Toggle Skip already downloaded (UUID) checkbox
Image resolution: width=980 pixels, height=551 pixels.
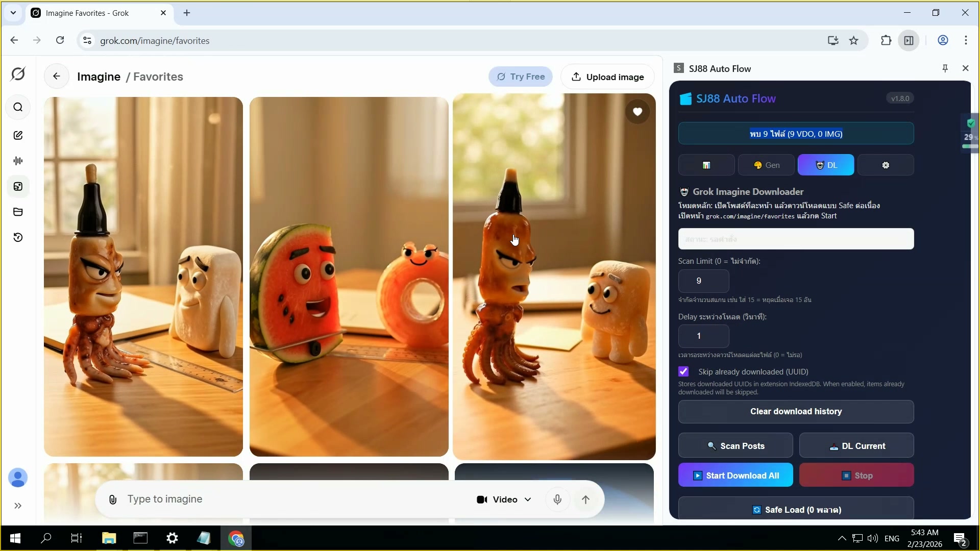pyautogui.click(x=683, y=371)
